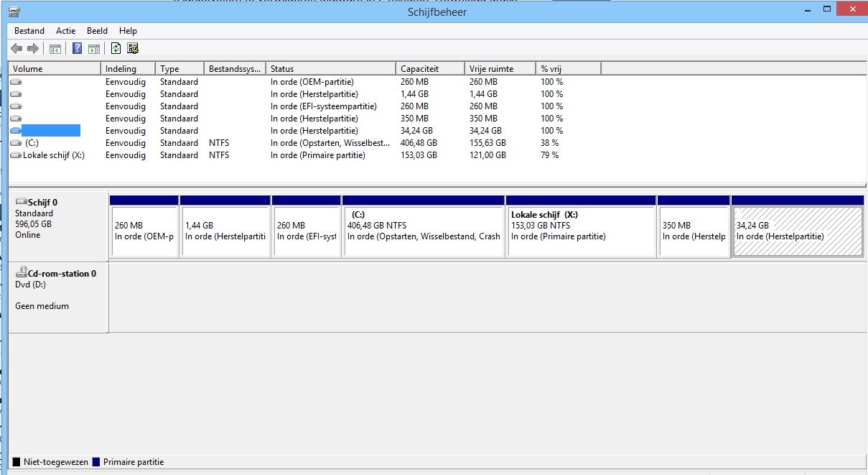Click the blue Primaire partitie legend swatch
Screen dimensions: 868x475
click(97, 462)
